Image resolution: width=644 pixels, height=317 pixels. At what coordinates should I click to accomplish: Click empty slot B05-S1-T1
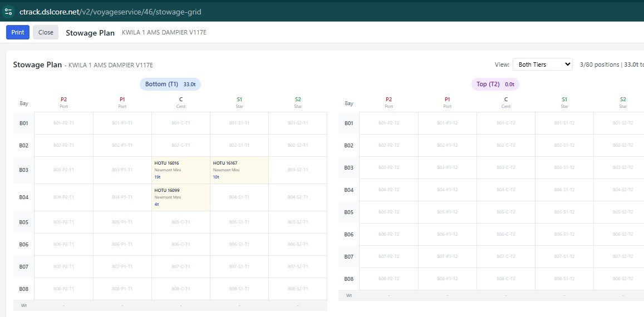tap(239, 222)
